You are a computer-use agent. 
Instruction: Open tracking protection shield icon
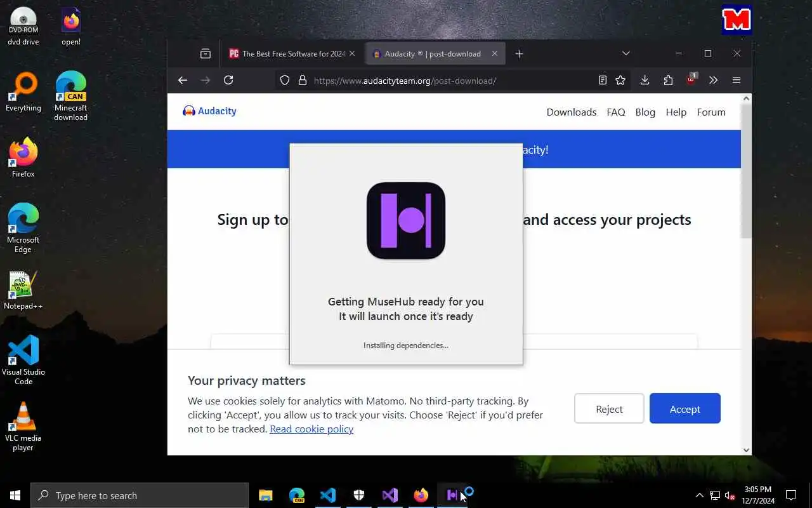(x=285, y=81)
